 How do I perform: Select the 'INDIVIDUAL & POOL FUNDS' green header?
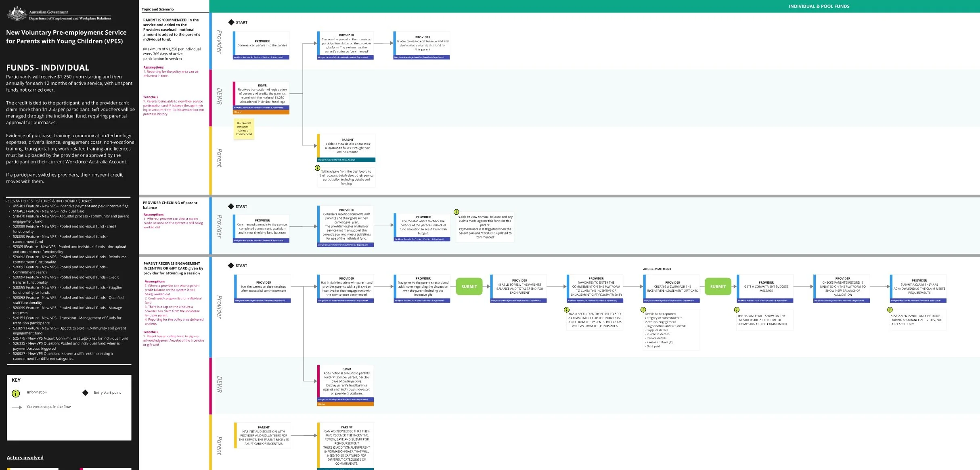pyautogui.click(x=819, y=6)
